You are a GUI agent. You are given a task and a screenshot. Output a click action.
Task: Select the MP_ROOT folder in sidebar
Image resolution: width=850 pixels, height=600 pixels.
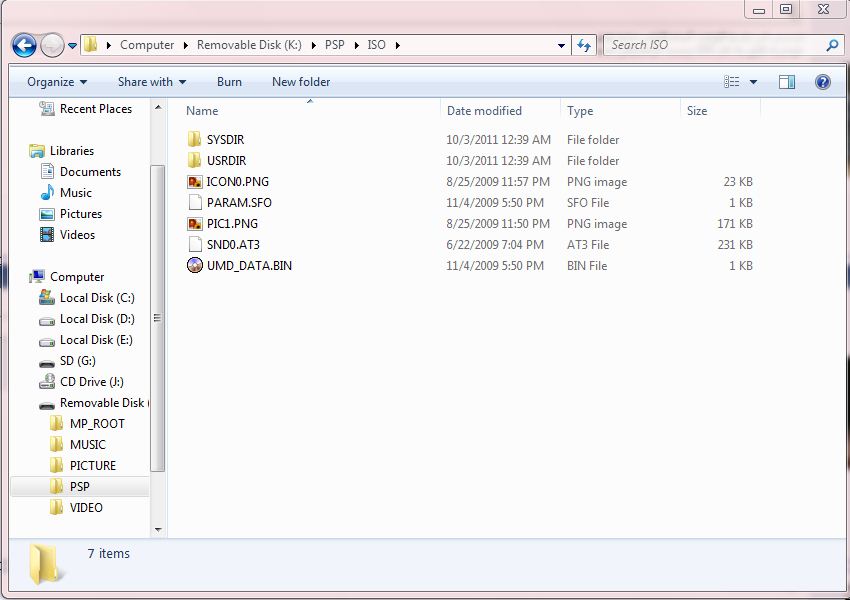[87, 424]
